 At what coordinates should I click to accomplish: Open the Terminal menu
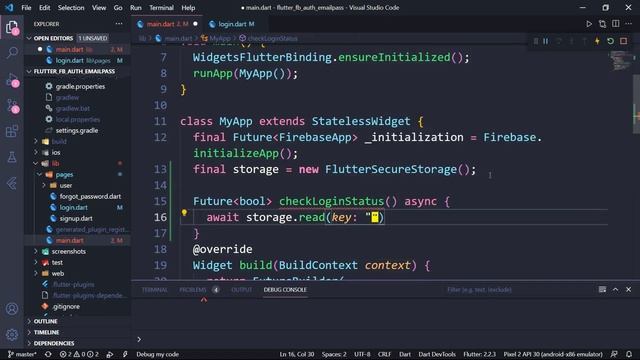tap(161, 8)
